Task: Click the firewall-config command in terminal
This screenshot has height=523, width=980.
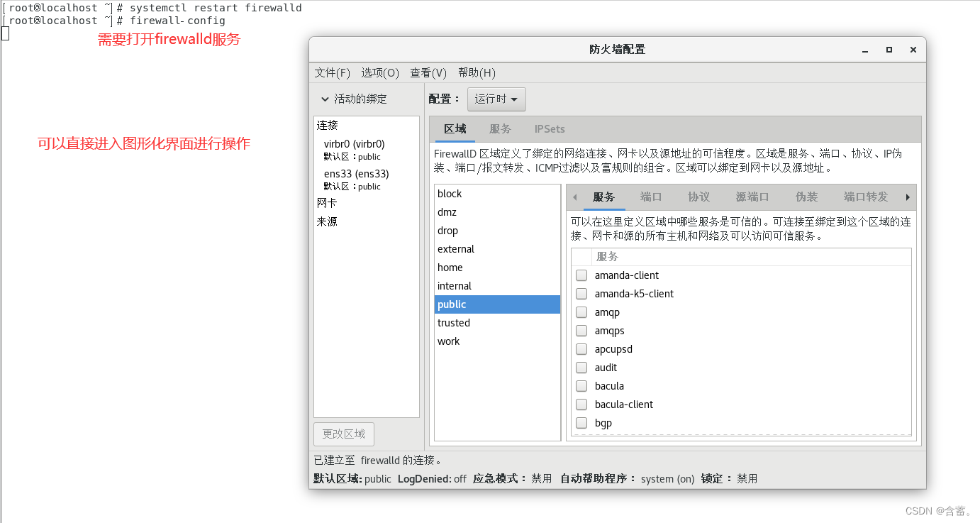Action: pos(177,21)
